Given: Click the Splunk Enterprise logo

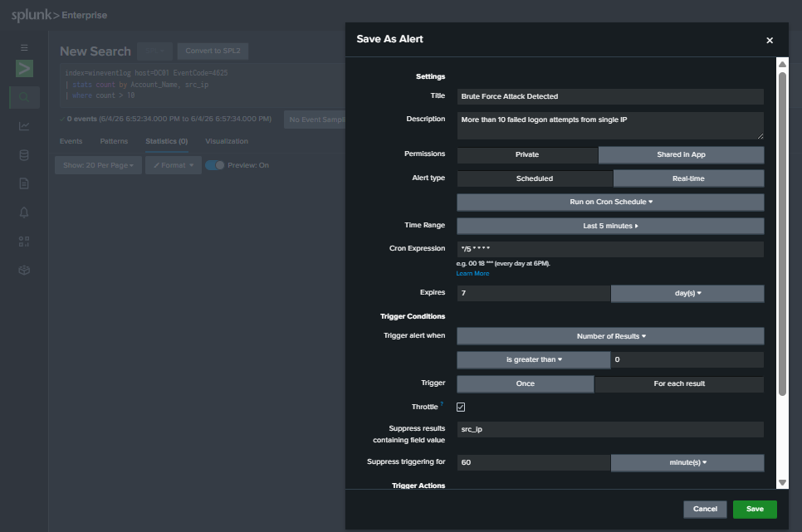Looking at the screenshot, I should [x=59, y=15].
